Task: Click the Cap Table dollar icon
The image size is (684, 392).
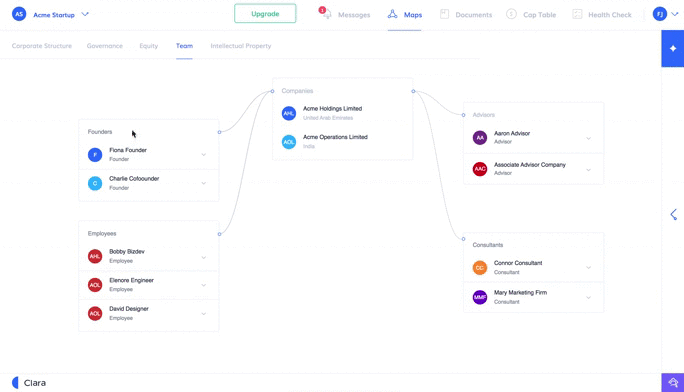Action: [x=511, y=14]
